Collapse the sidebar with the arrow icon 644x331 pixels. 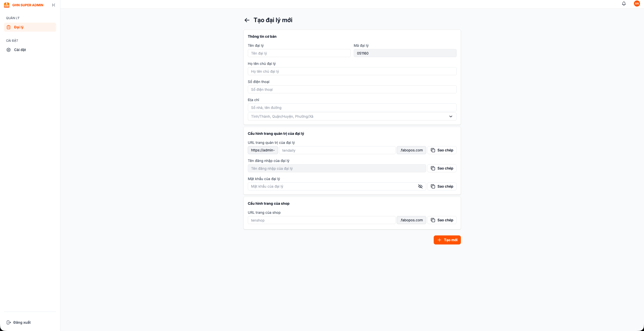(x=54, y=5)
